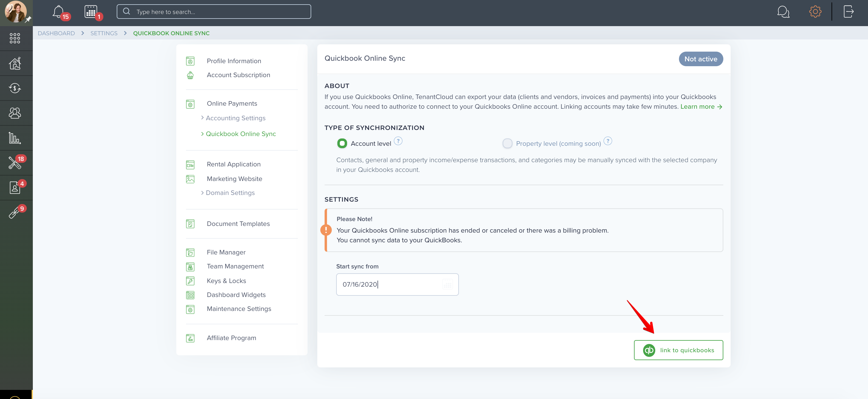Select the Account level radio button
This screenshot has height=399, width=868.
(342, 143)
